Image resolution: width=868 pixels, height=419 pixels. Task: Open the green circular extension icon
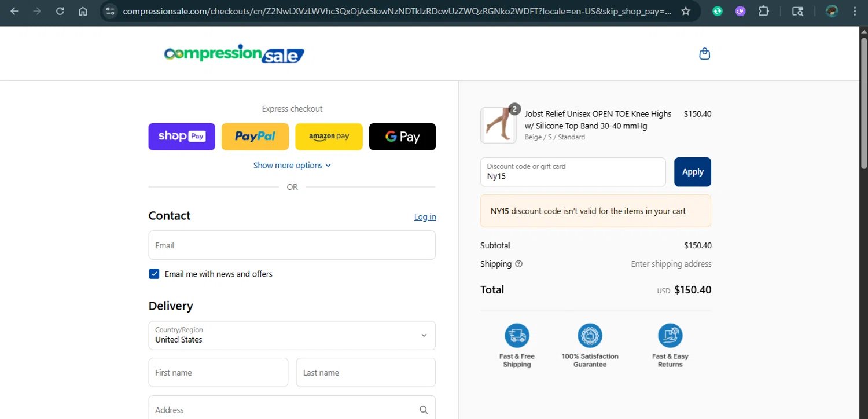718,11
